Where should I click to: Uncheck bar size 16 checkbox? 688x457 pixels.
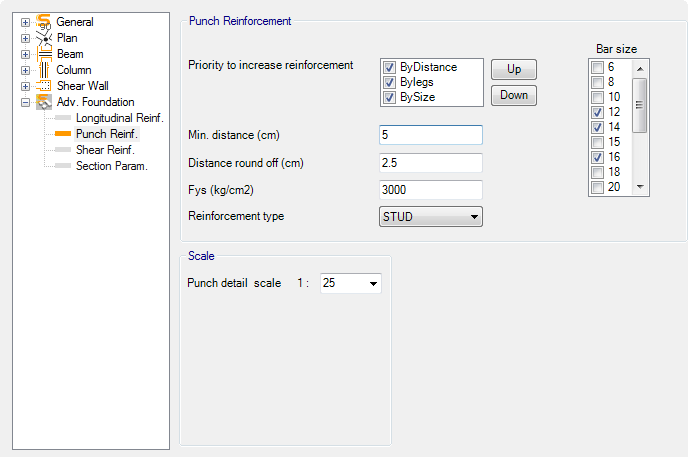598,157
